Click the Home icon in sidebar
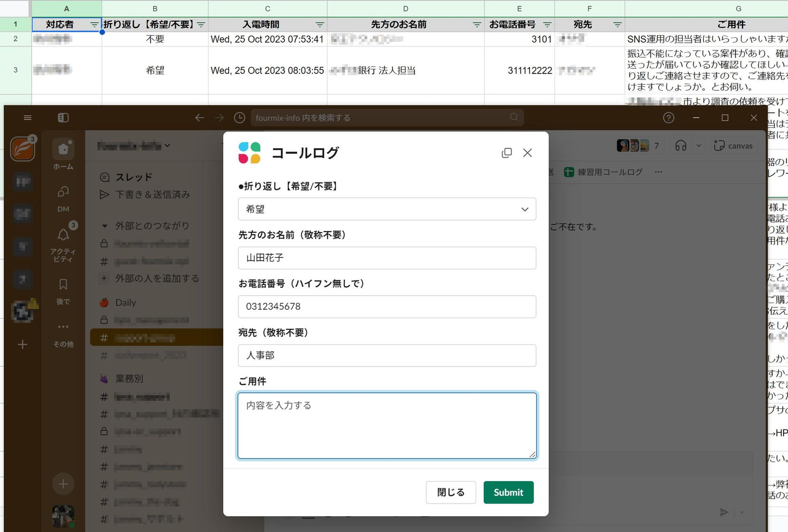788x532 pixels. tap(63, 149)
